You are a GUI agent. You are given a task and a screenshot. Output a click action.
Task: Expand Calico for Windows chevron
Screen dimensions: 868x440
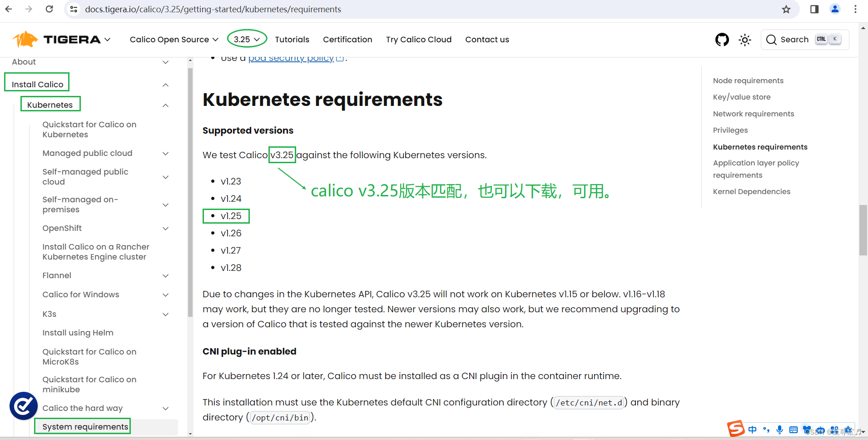(x=166, y=295)
